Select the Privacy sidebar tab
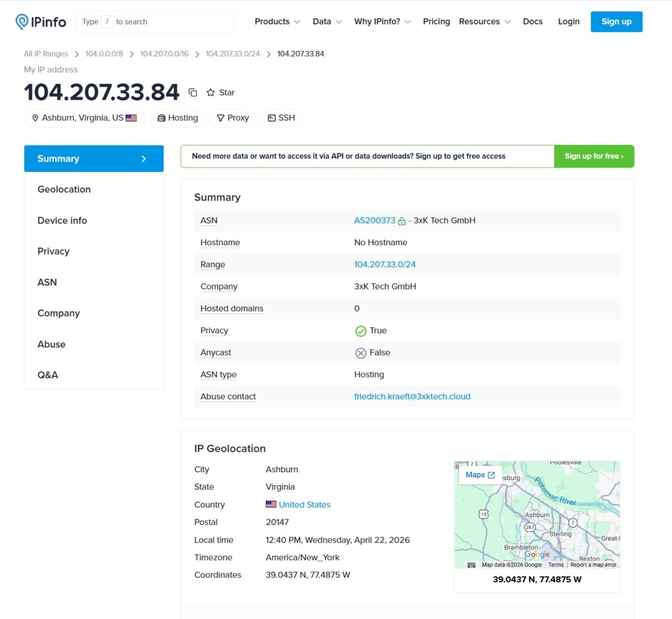The width and height of the screenshot is (672, 619). click(x=94, y=252)
